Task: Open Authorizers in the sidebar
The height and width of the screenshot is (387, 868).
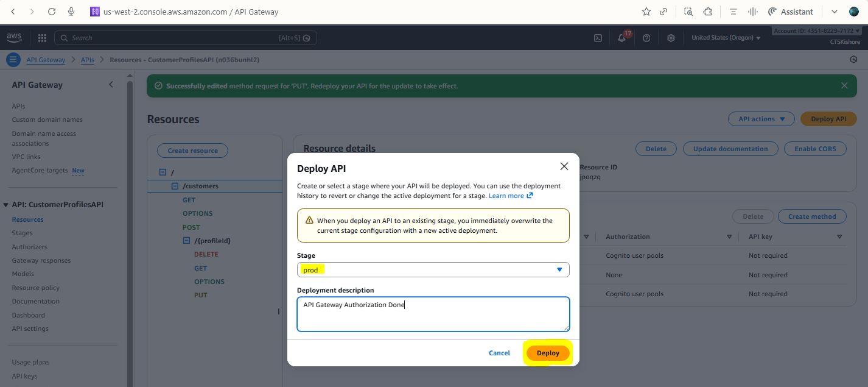Action: coord(29,247)
